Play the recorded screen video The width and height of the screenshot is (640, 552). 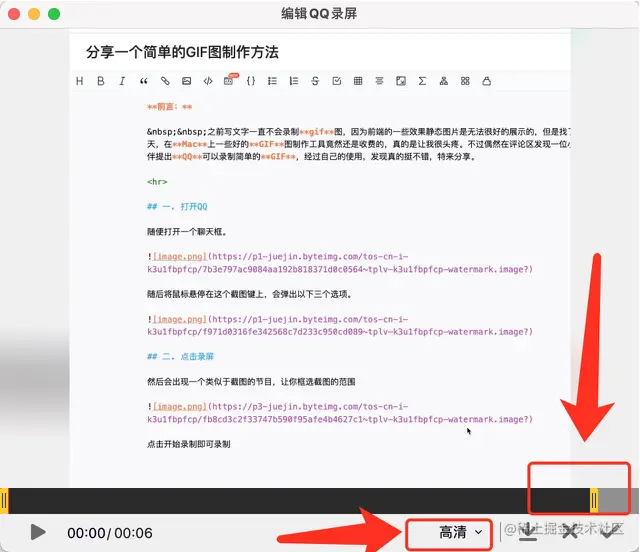pyautogui.click(x=38, y=532)
